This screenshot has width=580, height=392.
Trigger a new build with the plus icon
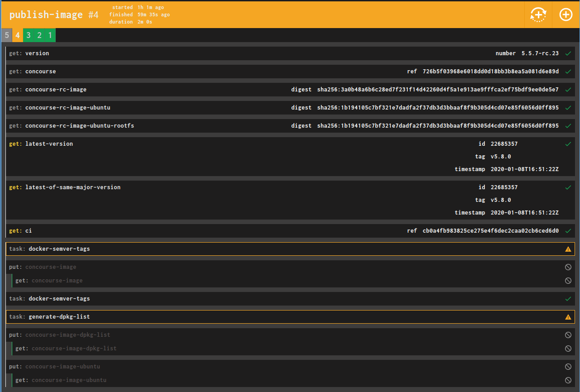tap(565, 14)
